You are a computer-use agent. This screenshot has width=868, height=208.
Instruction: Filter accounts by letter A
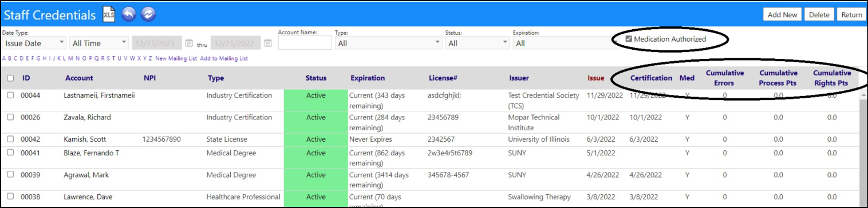(x=4, y=58)
